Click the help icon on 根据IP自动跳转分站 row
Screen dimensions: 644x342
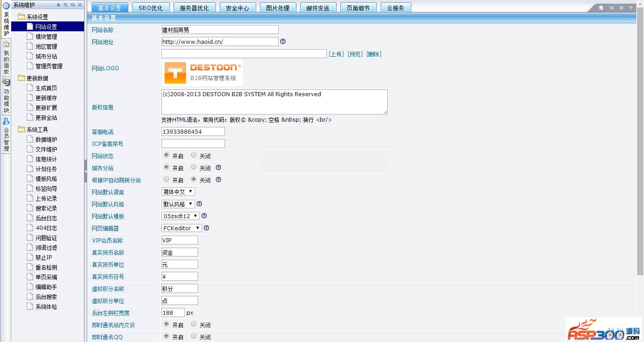tap(219, 180)
